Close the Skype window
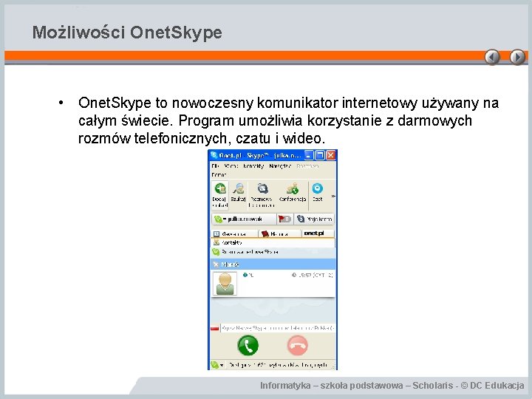The height and width of the screenshot is (399, 532). click(x=331, y=155)
